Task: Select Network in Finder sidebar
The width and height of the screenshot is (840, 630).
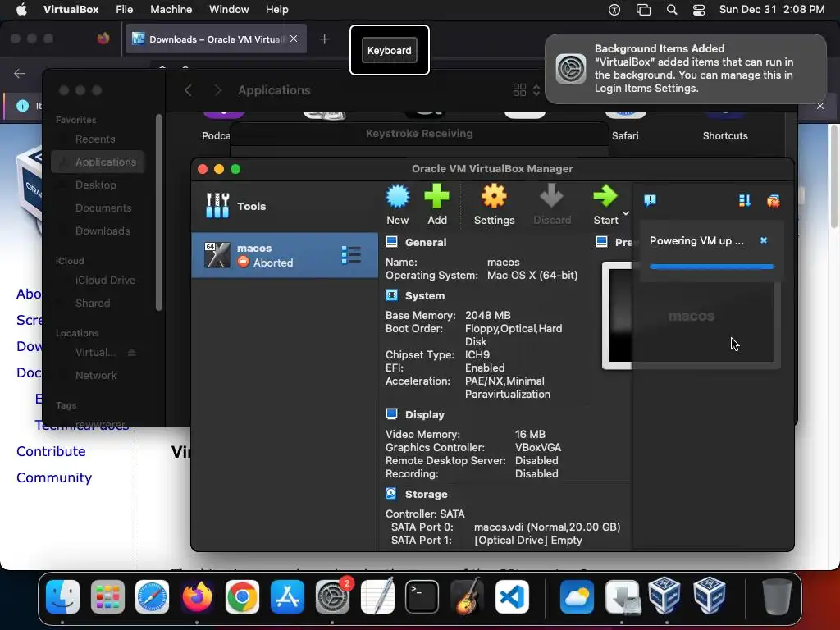Action: click(x=96, y=375)
